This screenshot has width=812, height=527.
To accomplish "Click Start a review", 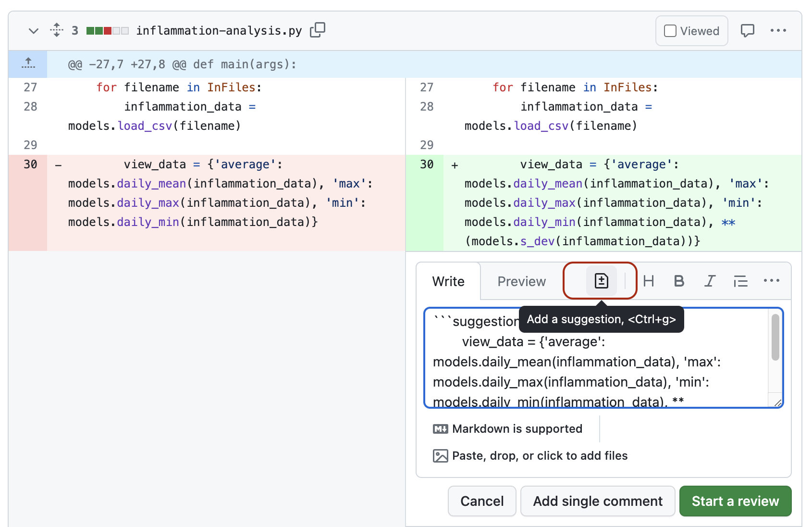I will pos(735,501).
